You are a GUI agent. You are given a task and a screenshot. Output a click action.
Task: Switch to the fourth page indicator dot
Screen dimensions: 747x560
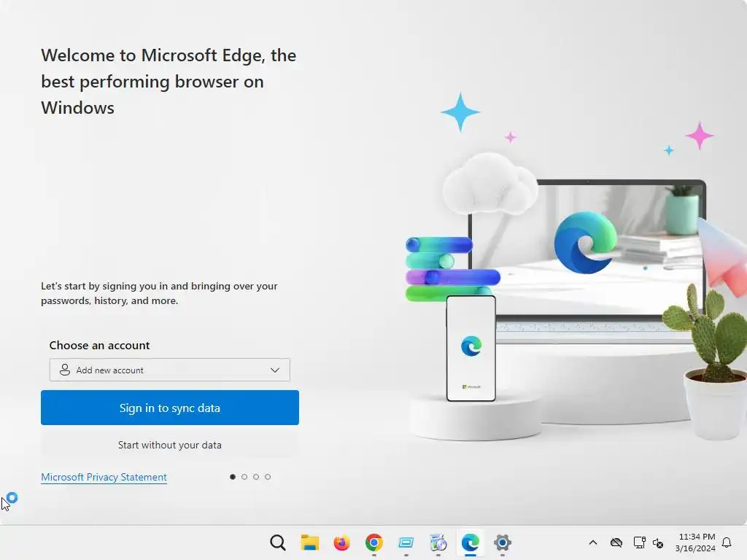click(x=268, y=477)
